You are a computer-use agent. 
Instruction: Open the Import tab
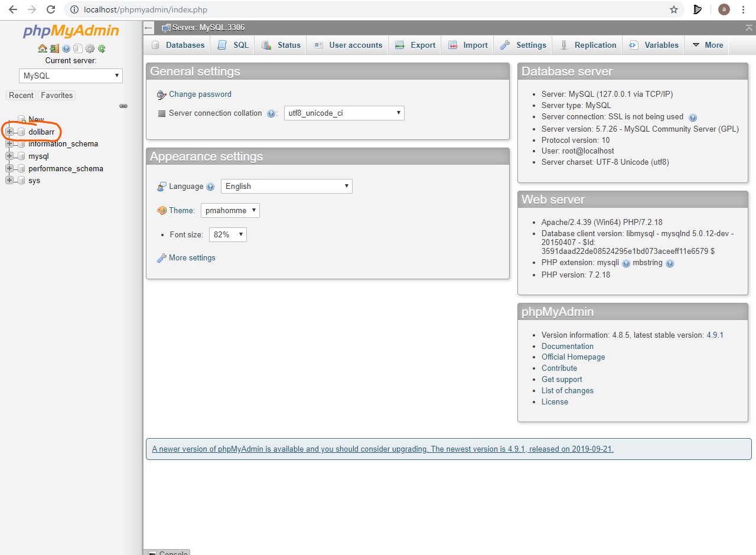(468, 45)
